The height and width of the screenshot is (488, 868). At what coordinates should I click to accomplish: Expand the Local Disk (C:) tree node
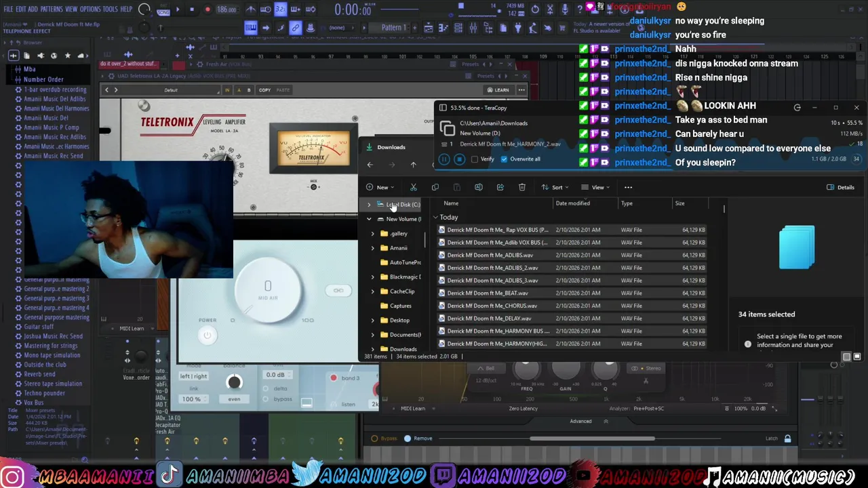370,205
